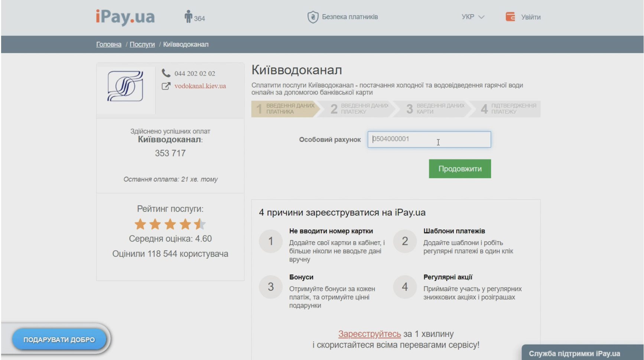Click the second rating star
This screenshot has width=644, height=360.
coord(155,224)
